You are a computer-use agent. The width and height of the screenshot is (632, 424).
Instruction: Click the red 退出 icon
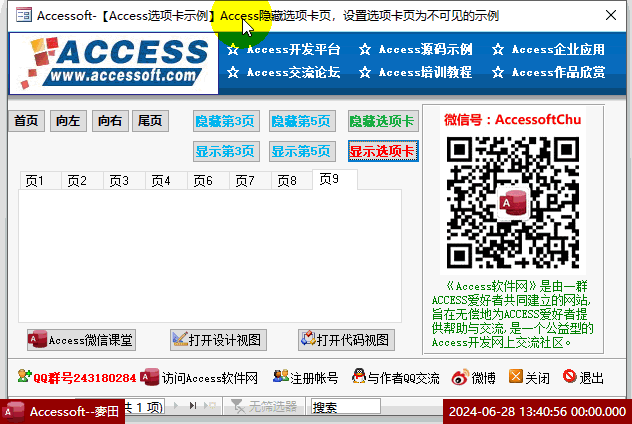(x=570, y=376)
